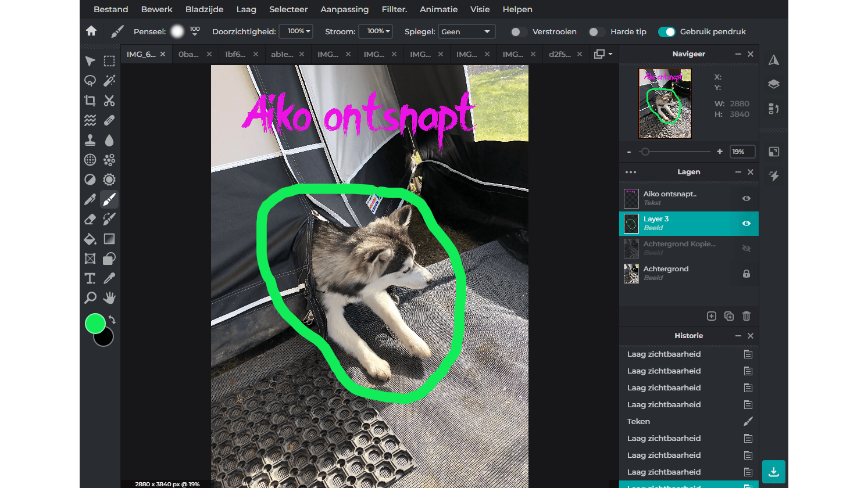Select the Arrange arrow tool

(x=90, y=61)
